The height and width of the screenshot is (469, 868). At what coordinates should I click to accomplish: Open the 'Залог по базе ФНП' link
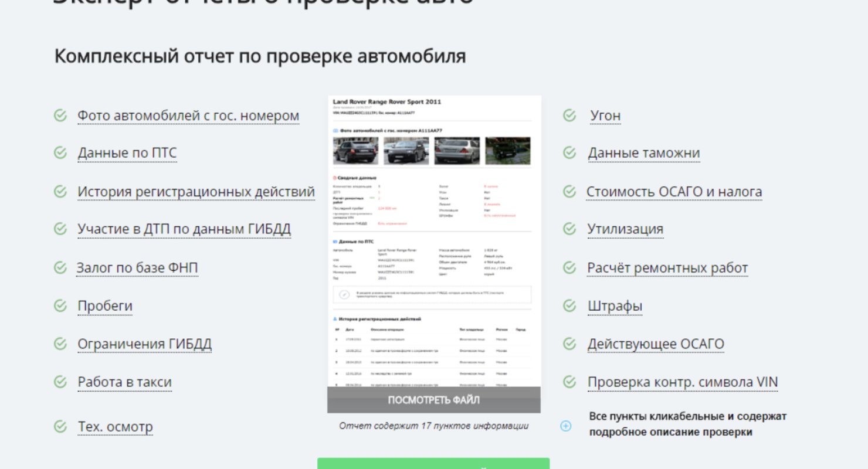click(x=137, y=268)
